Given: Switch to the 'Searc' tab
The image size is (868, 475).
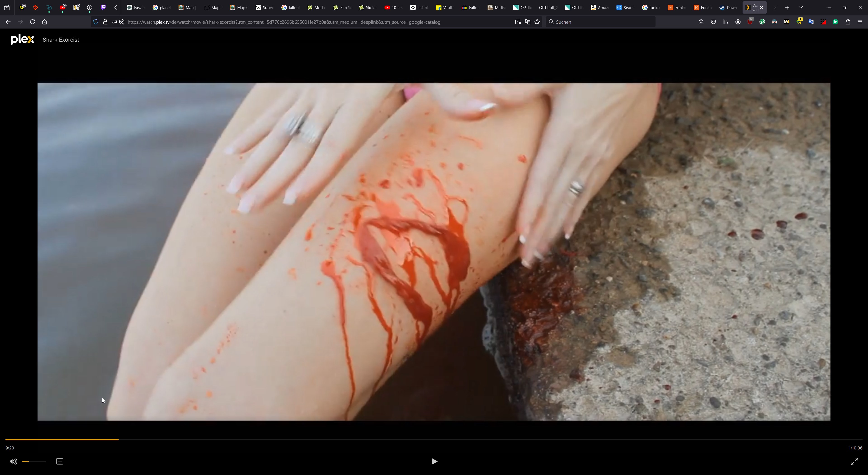Looking at the screenshot, I should tap(625, 7).
